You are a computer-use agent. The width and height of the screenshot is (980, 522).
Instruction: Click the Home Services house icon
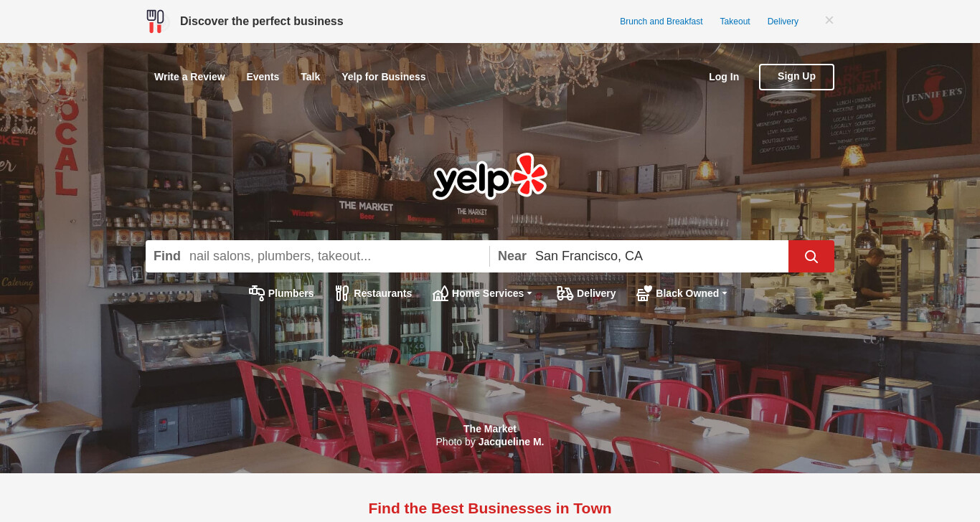point(440,293)
